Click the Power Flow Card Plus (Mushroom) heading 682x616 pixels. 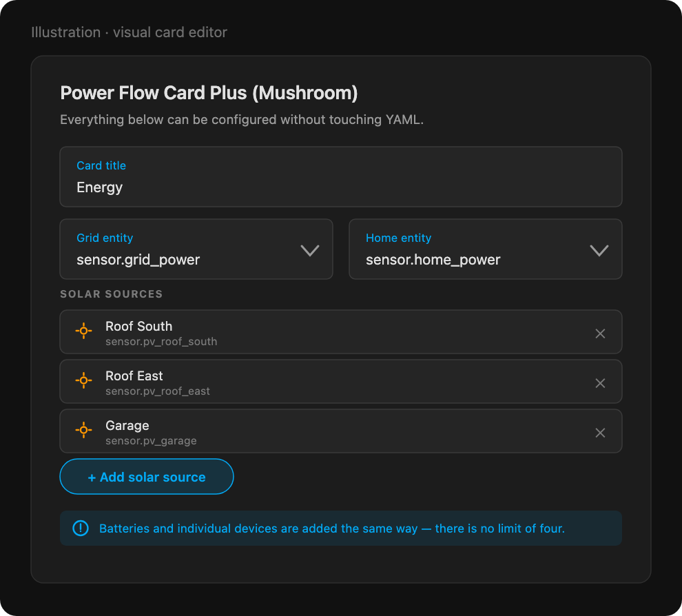click(209, 93)
